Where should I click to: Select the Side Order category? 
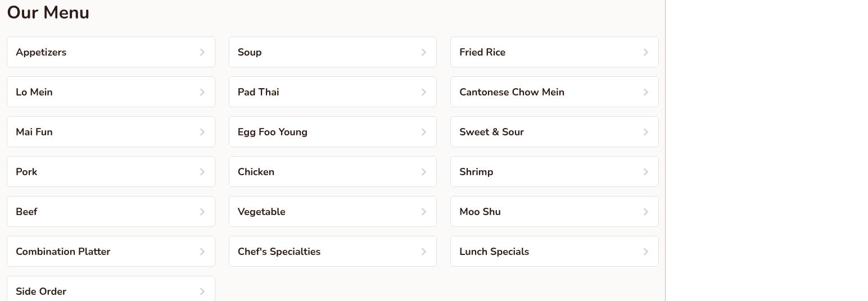[x=41, y=291]
